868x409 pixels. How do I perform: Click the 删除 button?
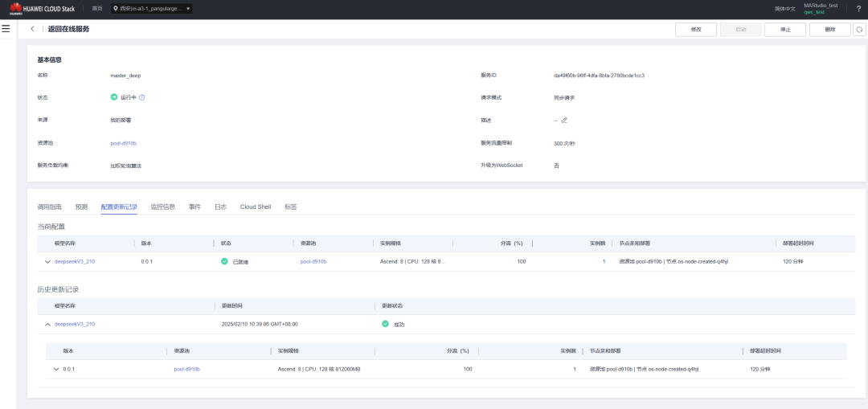(x=829, y=30)
